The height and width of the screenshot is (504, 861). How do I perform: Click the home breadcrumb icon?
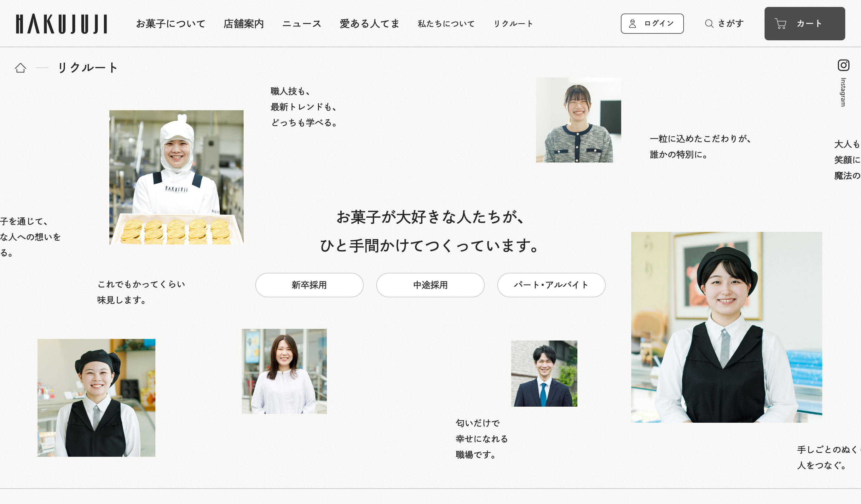[20, 68]
